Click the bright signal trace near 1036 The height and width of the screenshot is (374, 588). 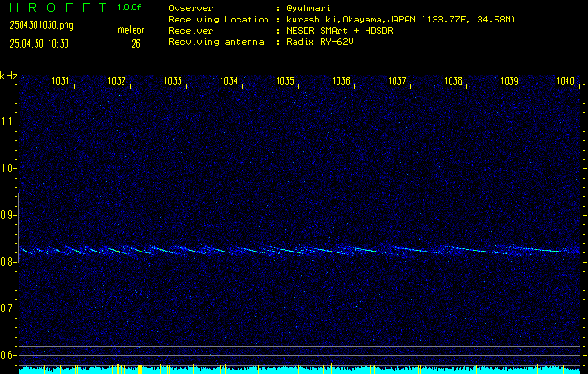coord(369,250)
